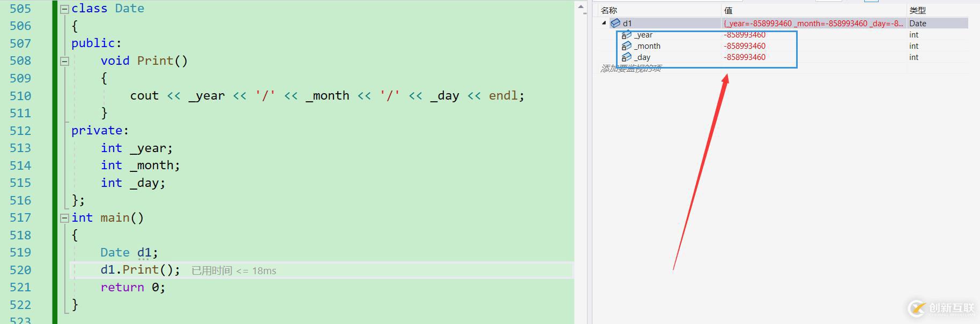Image resolution: width=980 pixels, height=324 pixels.
Task: Click the 名称 column header
Action: 609,10
